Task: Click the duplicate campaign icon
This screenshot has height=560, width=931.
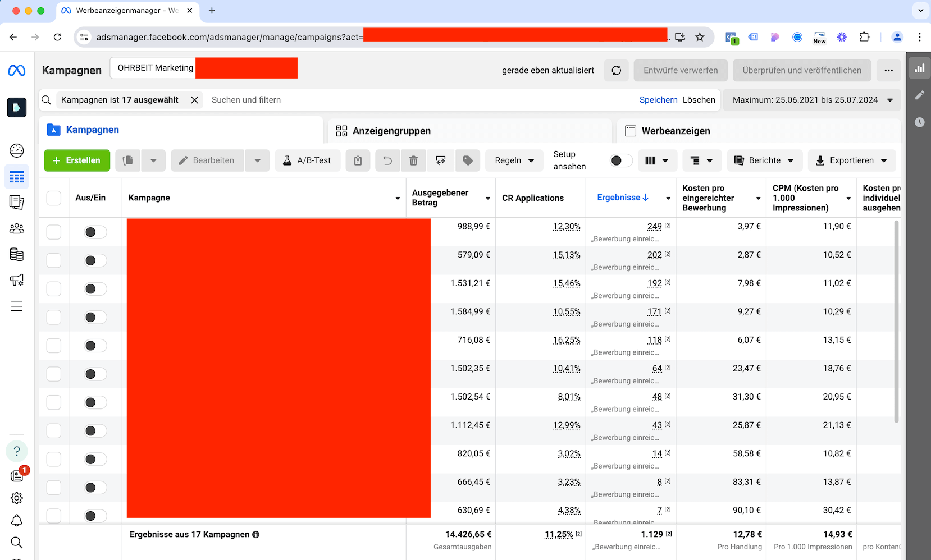Action: pos(128,160)
